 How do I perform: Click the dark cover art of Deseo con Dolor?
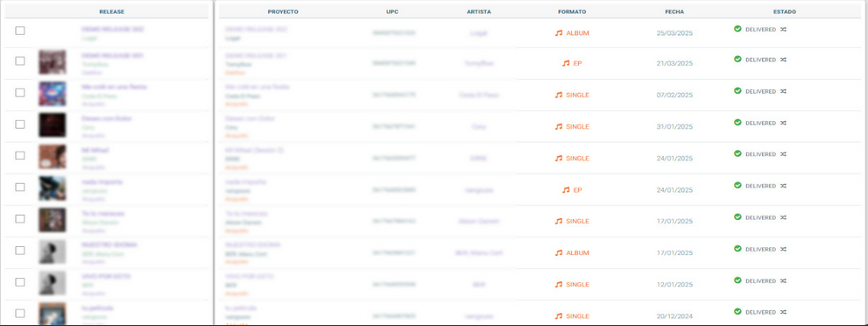[53, 125]
